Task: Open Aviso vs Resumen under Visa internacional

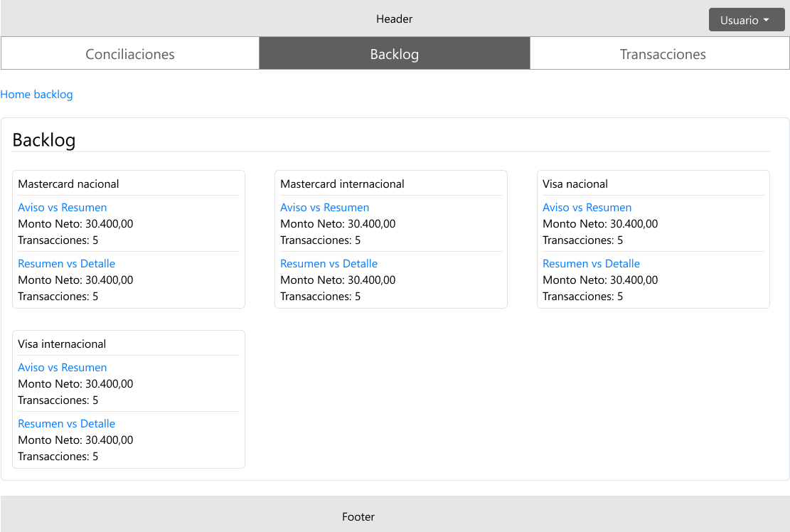Action: coord(63,368)
